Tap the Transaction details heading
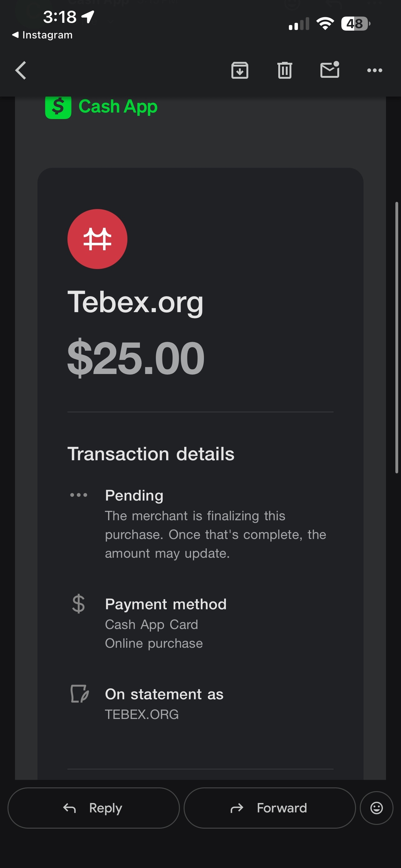This screenshot has width=401, height=868. click(x=151, y=454)
